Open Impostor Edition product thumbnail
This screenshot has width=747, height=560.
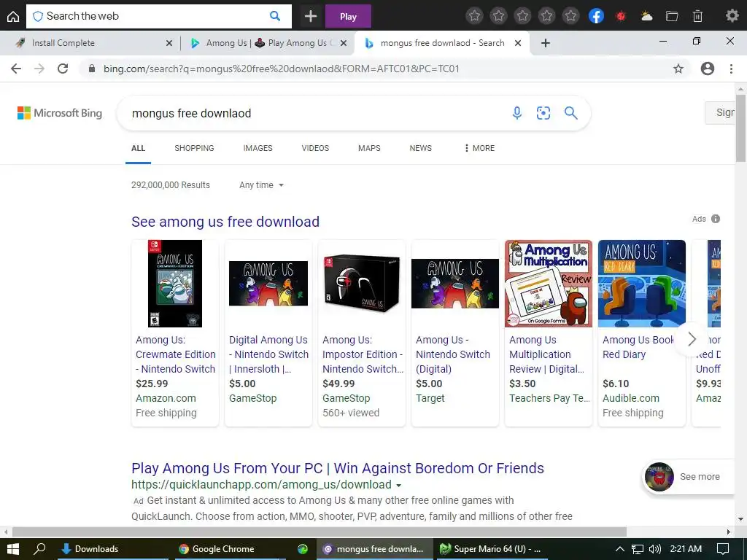(x=362, y=284)
